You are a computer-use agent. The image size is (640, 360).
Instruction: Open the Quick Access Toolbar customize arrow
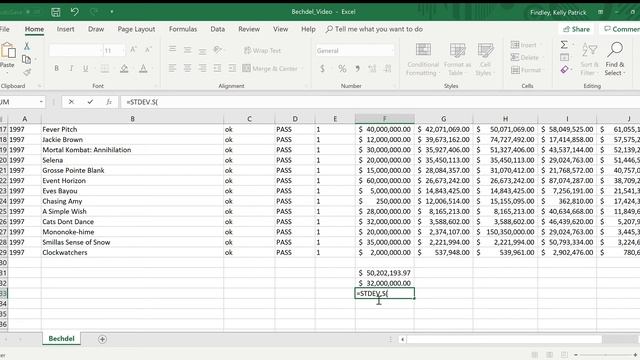[x=111, y=12]
